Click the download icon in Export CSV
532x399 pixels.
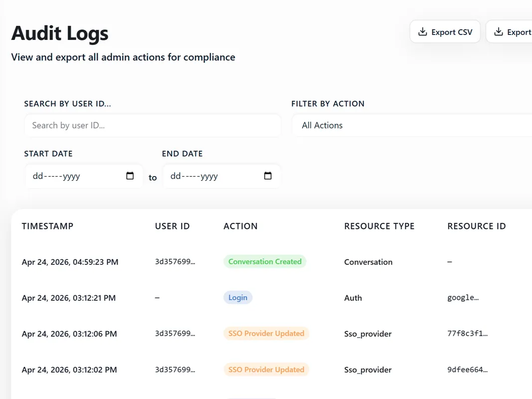pyautogui.click(x=422, y=32)
